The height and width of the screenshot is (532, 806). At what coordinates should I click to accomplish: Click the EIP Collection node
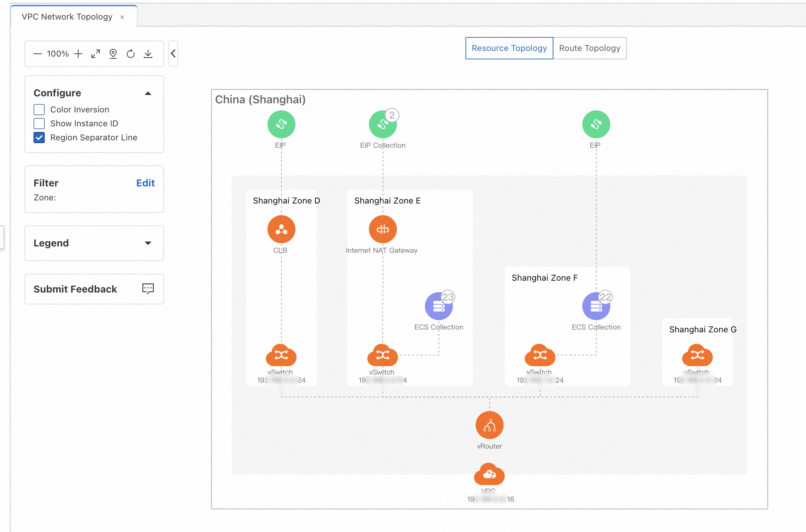383,125
